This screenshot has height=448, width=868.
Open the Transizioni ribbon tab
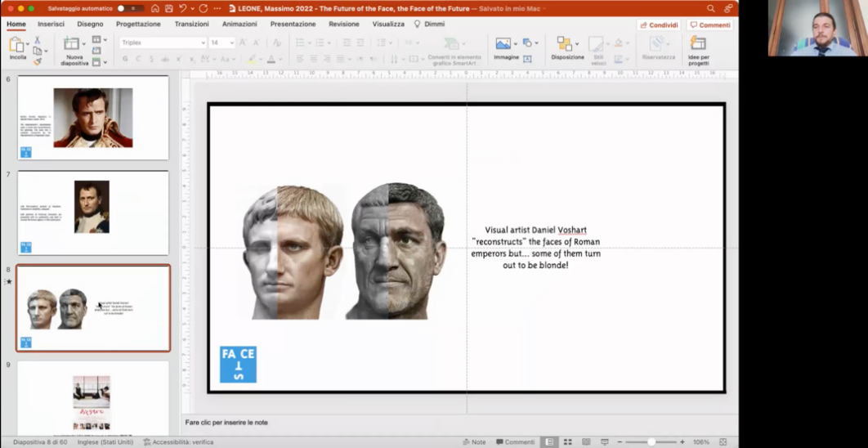point(191,25)
